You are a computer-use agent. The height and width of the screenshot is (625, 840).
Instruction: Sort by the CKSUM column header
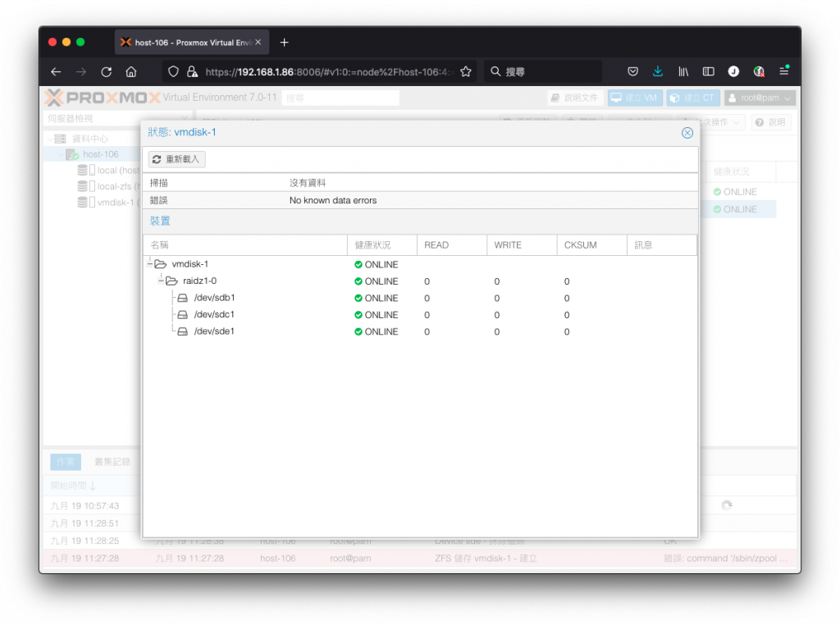(592, 244)
